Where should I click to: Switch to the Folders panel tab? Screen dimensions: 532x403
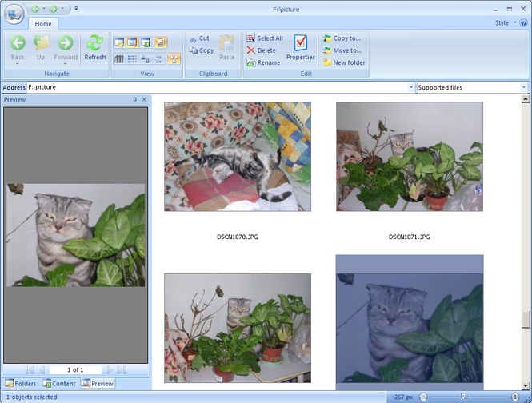[20, 384]
